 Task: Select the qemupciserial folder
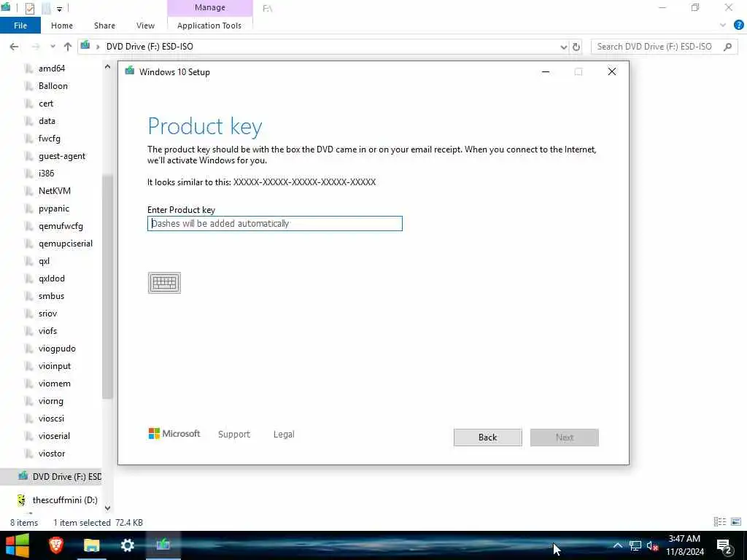pyautogui.click(x=65, y=244)
